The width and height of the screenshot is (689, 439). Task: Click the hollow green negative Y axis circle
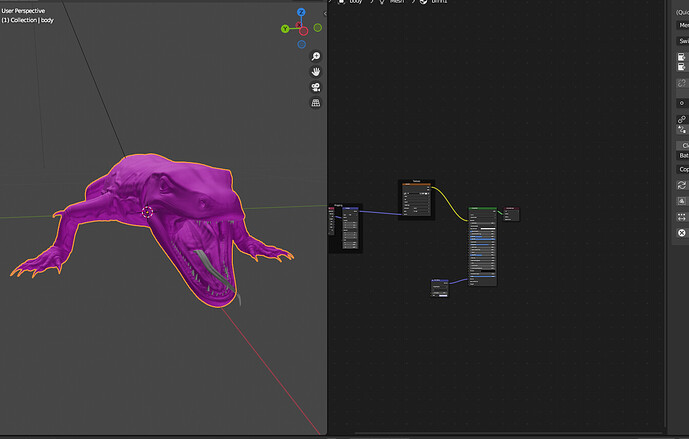coord(318,28)
